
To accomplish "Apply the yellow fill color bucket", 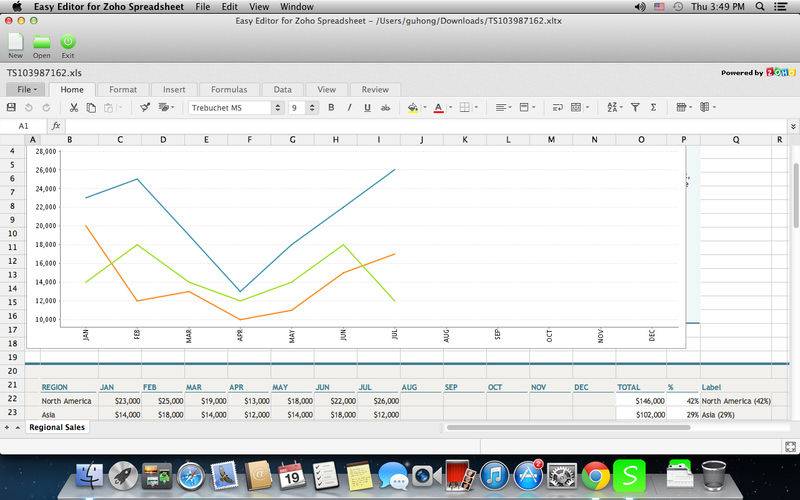I will (x=413, y=108).
